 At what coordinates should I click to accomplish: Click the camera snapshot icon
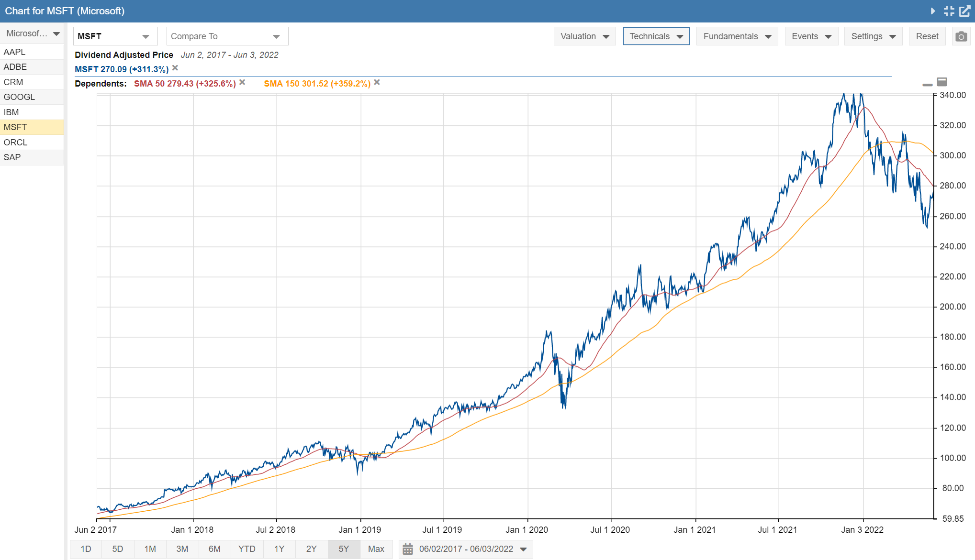[x=961, y=36]
